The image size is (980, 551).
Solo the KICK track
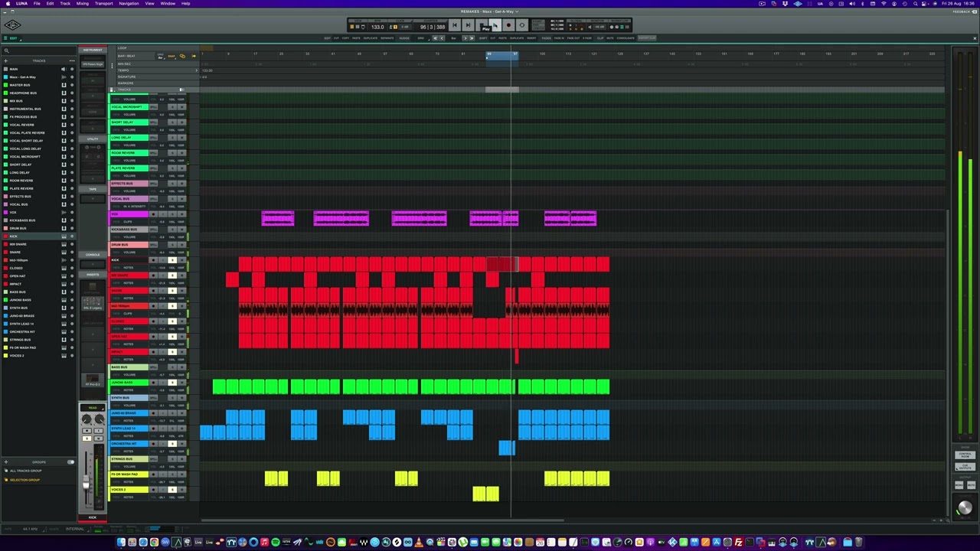(172, 260)
